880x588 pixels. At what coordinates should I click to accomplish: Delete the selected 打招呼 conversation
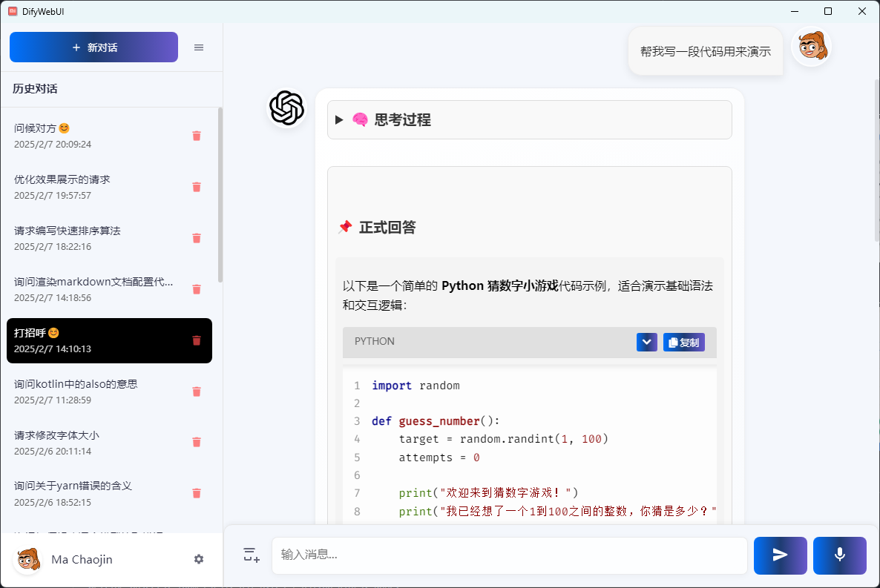pos(197,340)
